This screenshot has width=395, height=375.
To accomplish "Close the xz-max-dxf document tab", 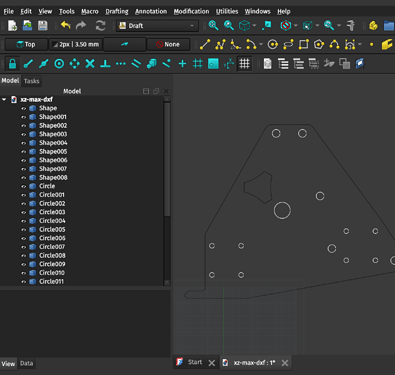I will coord(285,363).
